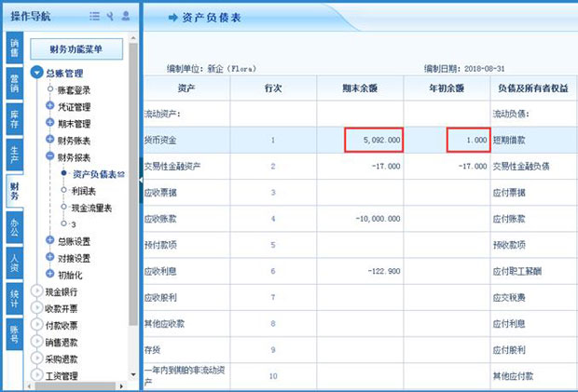Click the 行次 column header
Screen dimensions: 578x392
point(273,88)
